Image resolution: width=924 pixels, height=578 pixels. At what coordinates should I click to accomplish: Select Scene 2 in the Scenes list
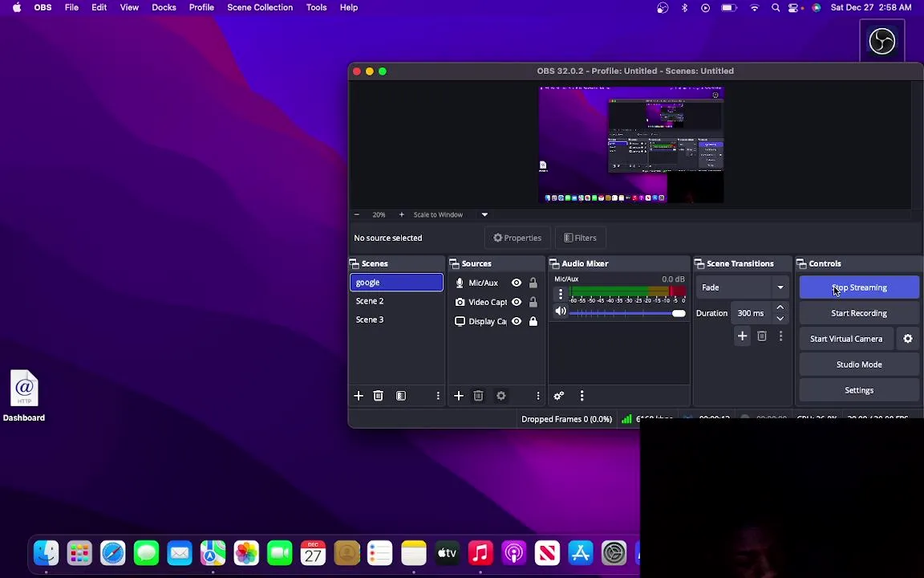(396, 301)
